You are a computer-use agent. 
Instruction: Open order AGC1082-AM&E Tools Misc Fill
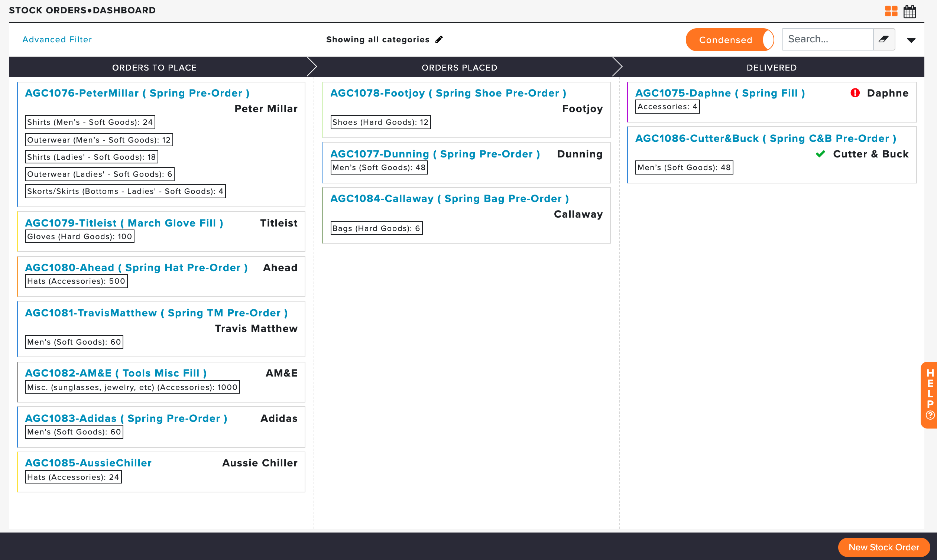tap(116, 373)
